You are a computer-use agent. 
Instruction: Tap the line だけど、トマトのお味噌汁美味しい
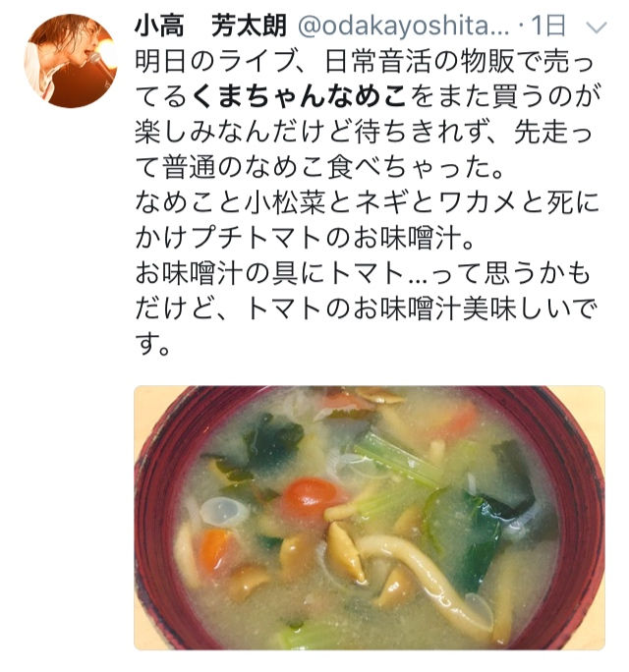click(x=367, y=308)
